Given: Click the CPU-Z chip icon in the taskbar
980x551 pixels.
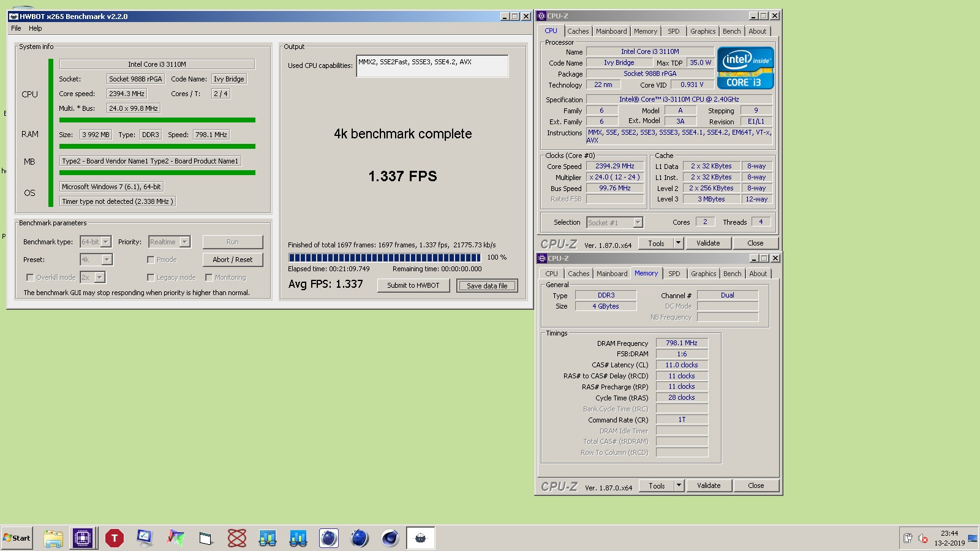Looking at the screenshot, I should click(x=83, y=538).
